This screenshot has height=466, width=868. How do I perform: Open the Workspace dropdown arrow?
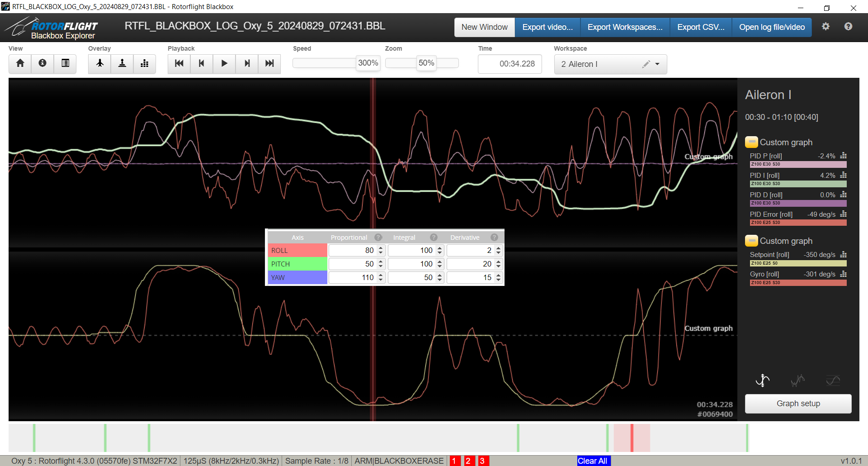click(x=657, y=64)
